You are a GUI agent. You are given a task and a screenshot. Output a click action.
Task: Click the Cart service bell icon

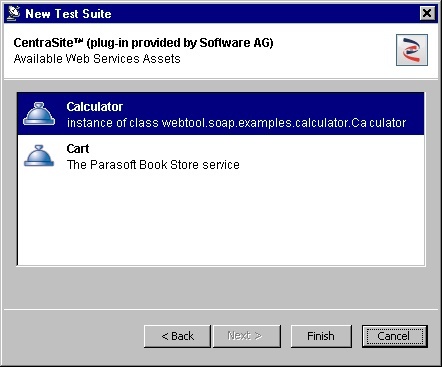pos(39,156)
